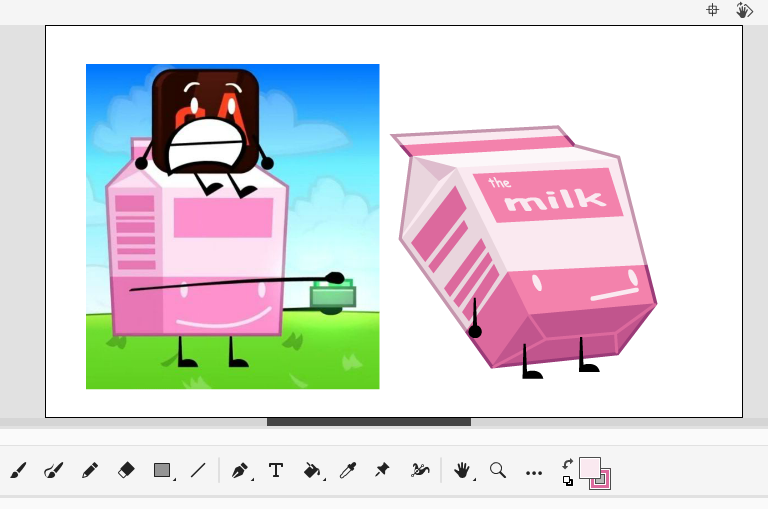Activate the Rotation hand tool at top right
Image resolution: width=768 pixels, height=509 pixels.
[744, 10]
